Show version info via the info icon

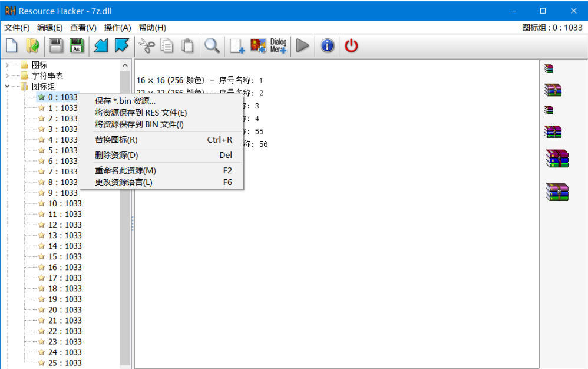coord(327,45)
